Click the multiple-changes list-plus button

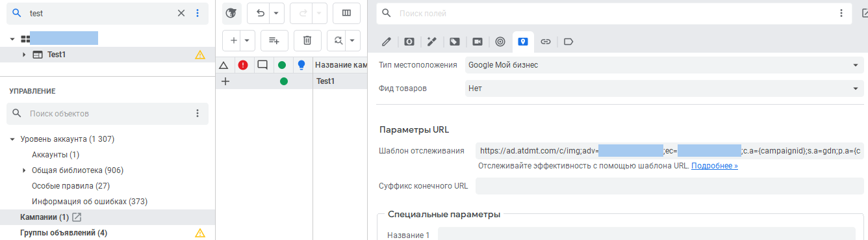[x=274, y=40]
